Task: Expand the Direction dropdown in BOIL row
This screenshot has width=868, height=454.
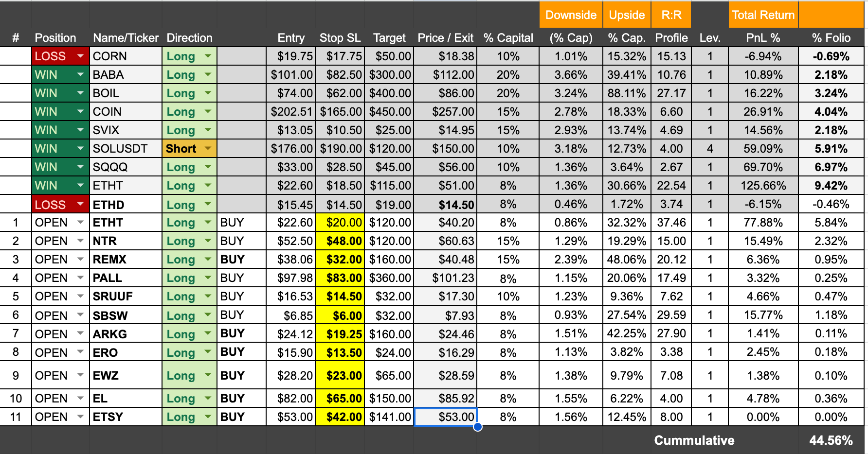Action: [208, 93]
